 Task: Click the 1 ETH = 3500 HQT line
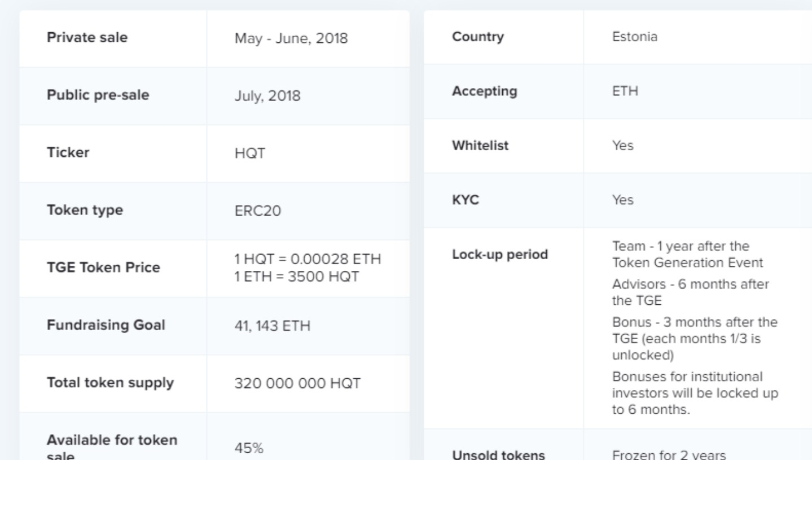click(297, 277)
